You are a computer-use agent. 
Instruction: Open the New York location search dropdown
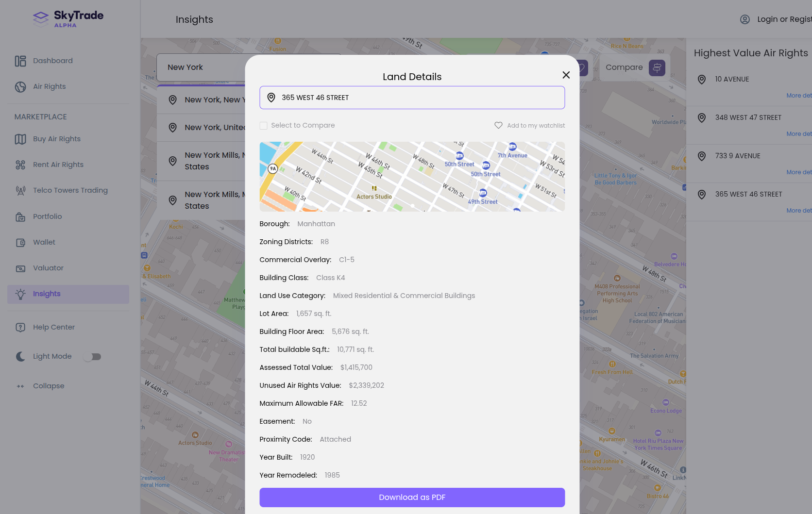[x=204, y=67]
